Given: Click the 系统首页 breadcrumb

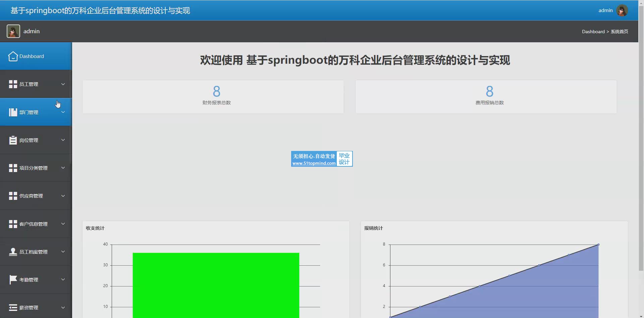Looking at the screenshot, I should click(x=619, y=32).
